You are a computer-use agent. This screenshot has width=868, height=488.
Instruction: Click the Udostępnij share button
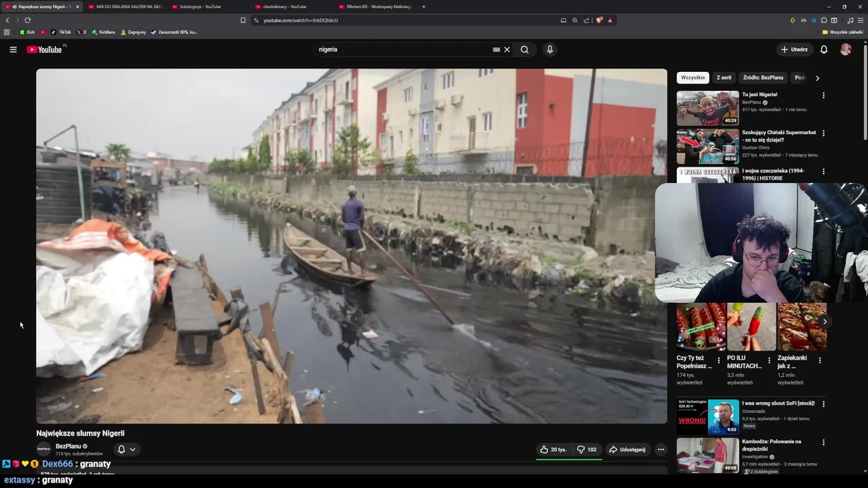[627, 449]
